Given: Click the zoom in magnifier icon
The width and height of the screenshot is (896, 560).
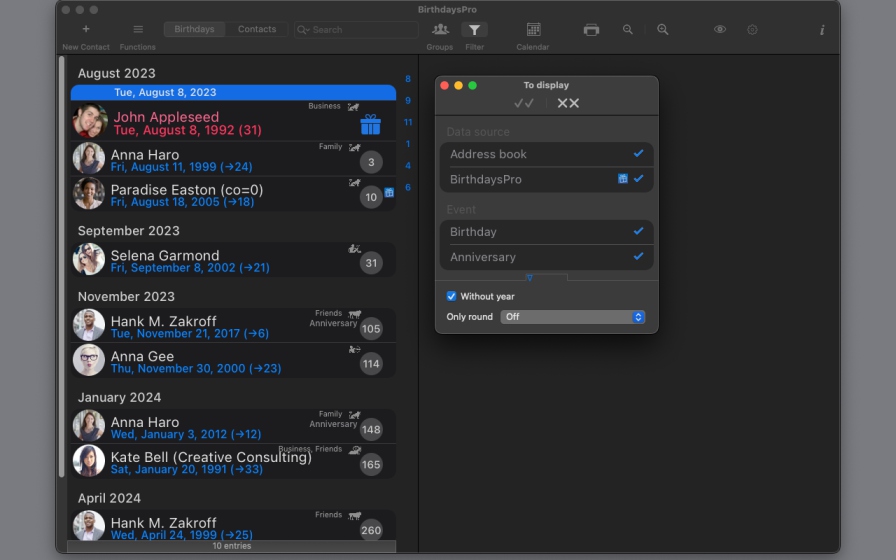Looking at the screenshot, I should (663, 30).
